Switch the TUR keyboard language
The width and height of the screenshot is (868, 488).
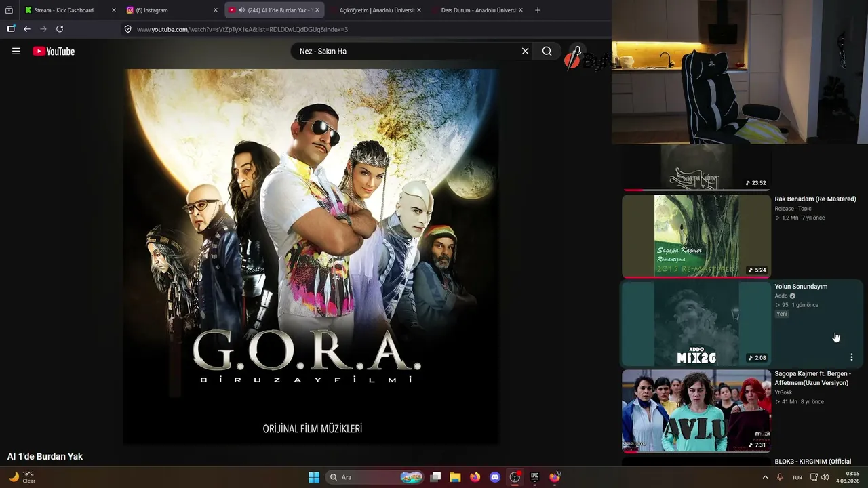click(797, 477)
